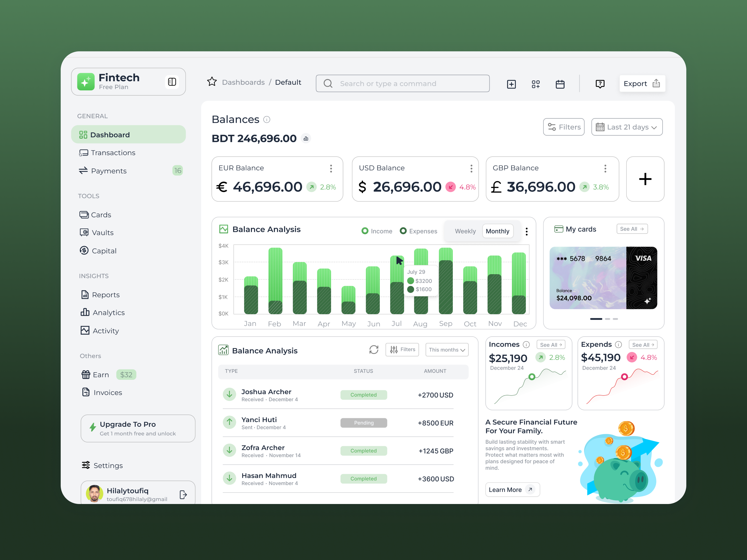Click the Learn More button

pos(512,490)
